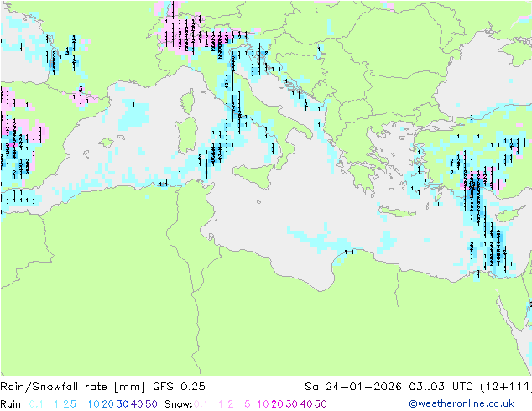532x411 pixels.
Task: Select snow legend value 50
Action: tap(321, 404)
